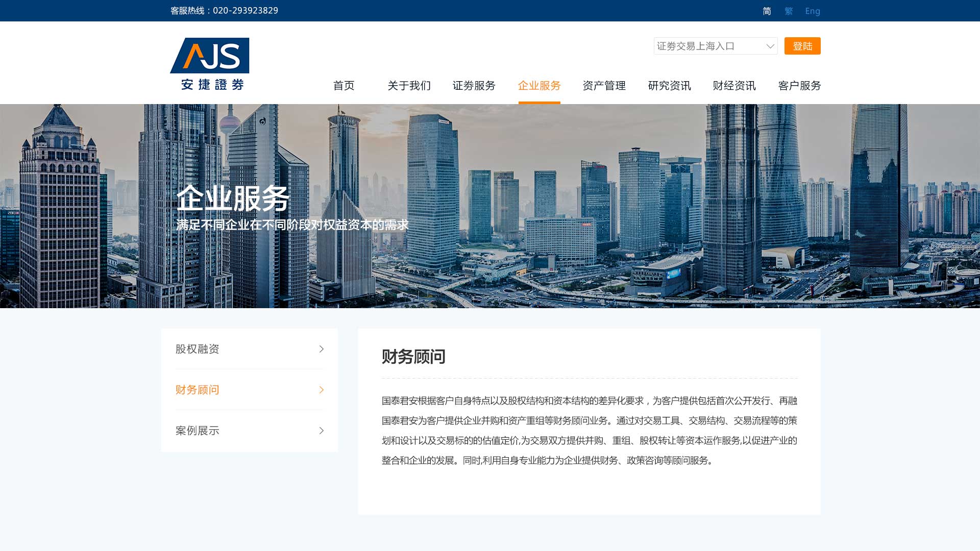Click hotline text 客服热线：020-293923829
Viewport: 980px width, 551px height.
pyautogui.click(x=224, y=11)
